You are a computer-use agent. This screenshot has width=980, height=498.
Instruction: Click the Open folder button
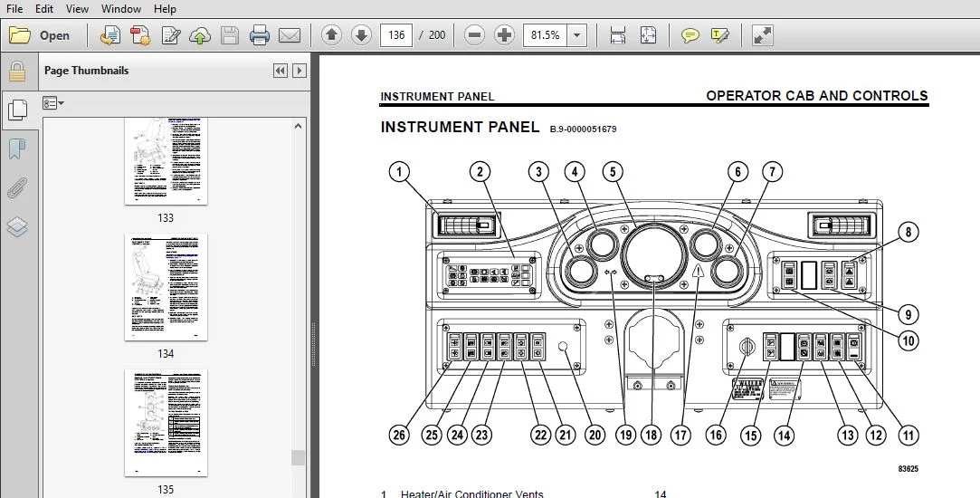pos(40,35)
